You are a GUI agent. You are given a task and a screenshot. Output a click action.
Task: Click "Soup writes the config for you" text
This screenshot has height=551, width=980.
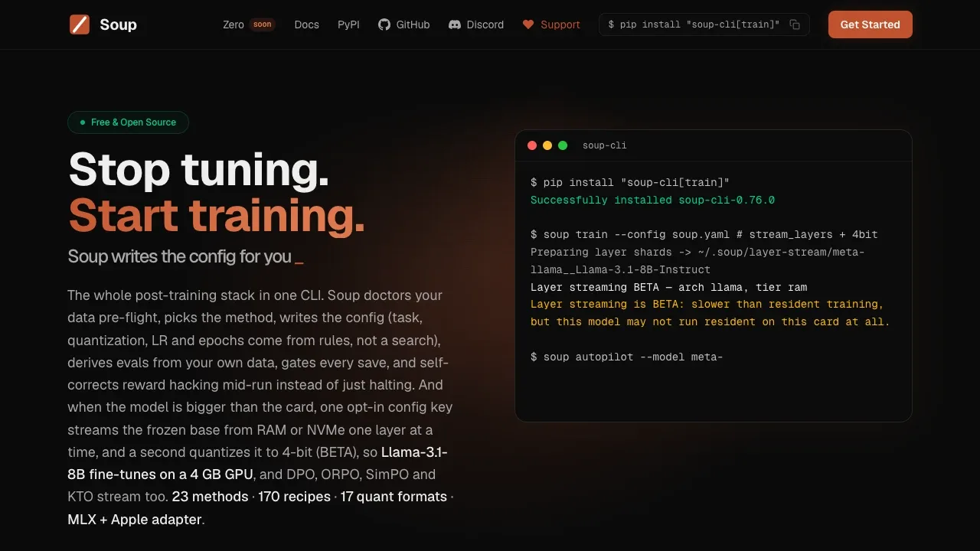pos(179,256)
